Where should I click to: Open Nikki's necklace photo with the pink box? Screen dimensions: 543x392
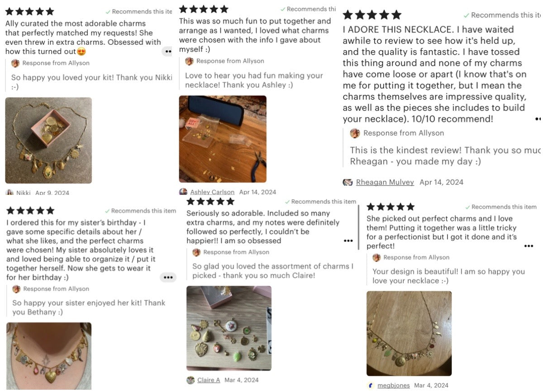point(48,140)
